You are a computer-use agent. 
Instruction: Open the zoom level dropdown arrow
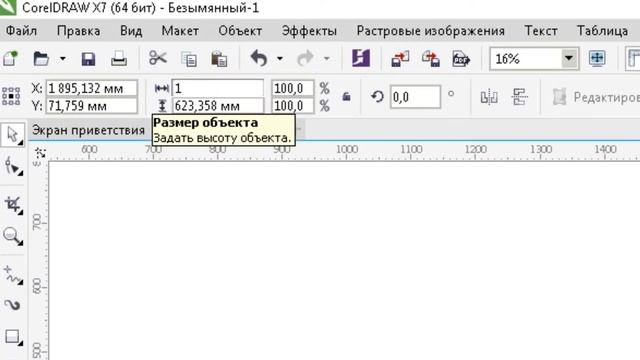point(569,59)
